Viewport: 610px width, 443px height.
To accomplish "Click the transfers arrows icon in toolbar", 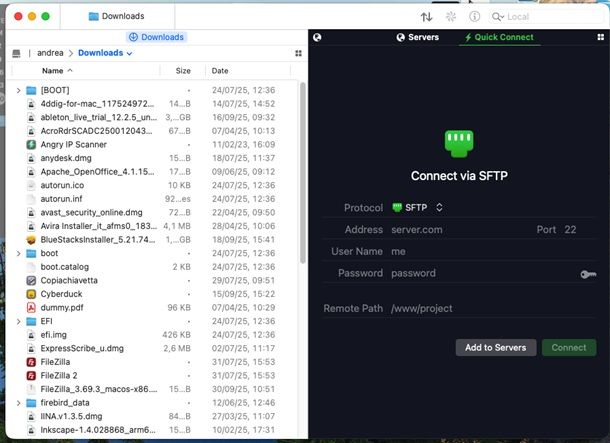I will [427, 16].
